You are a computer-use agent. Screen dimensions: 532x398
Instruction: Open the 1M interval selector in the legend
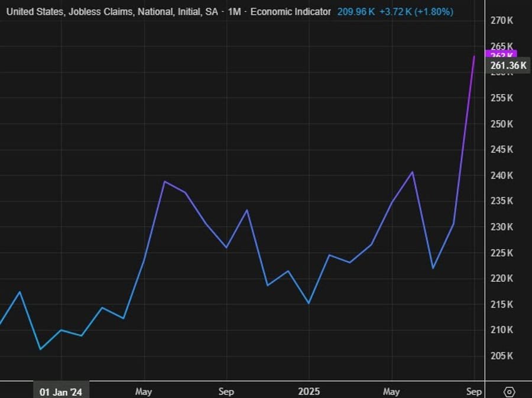[234, 11]
